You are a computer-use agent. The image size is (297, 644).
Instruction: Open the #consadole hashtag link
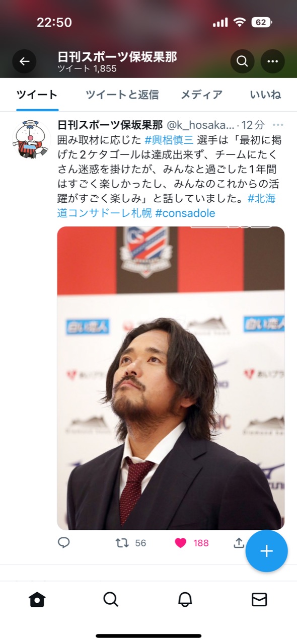point(185,213)
